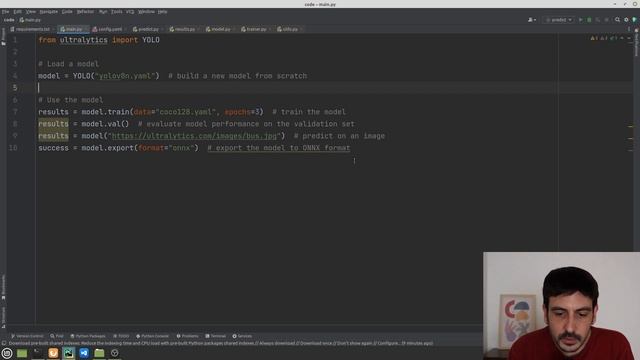Open the Services tool window

[242, 336]
